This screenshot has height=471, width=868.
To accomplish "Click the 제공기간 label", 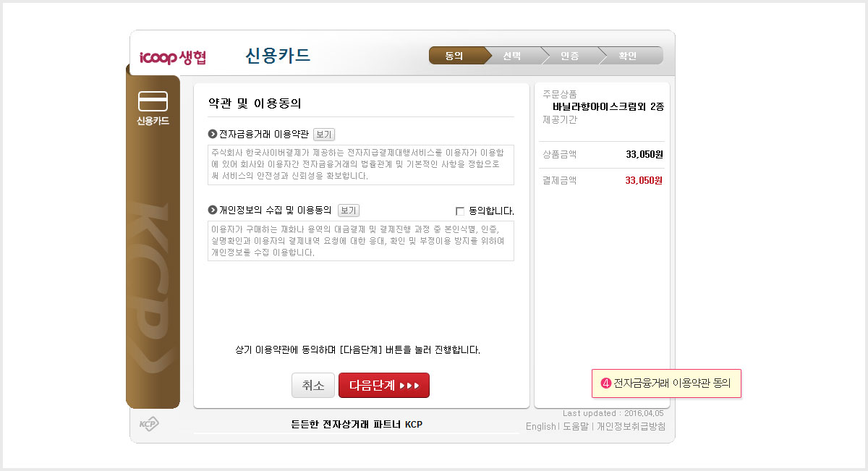I will tap(560, 120).
